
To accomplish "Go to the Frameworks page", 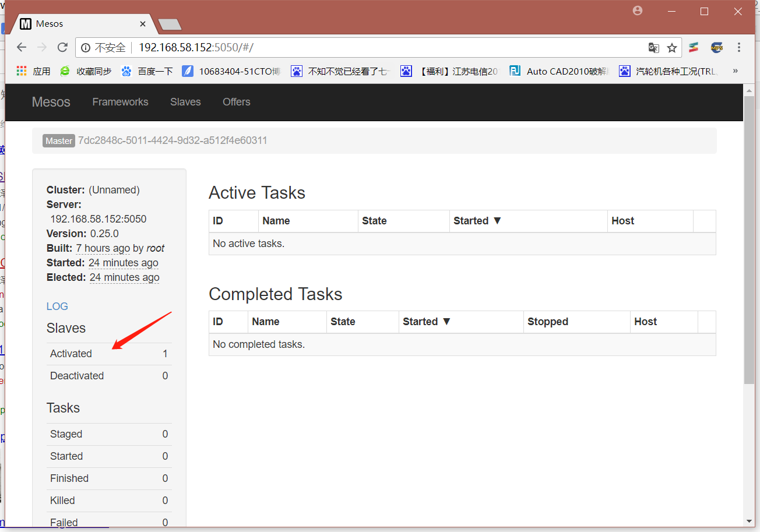I will [x=121, y=102].
